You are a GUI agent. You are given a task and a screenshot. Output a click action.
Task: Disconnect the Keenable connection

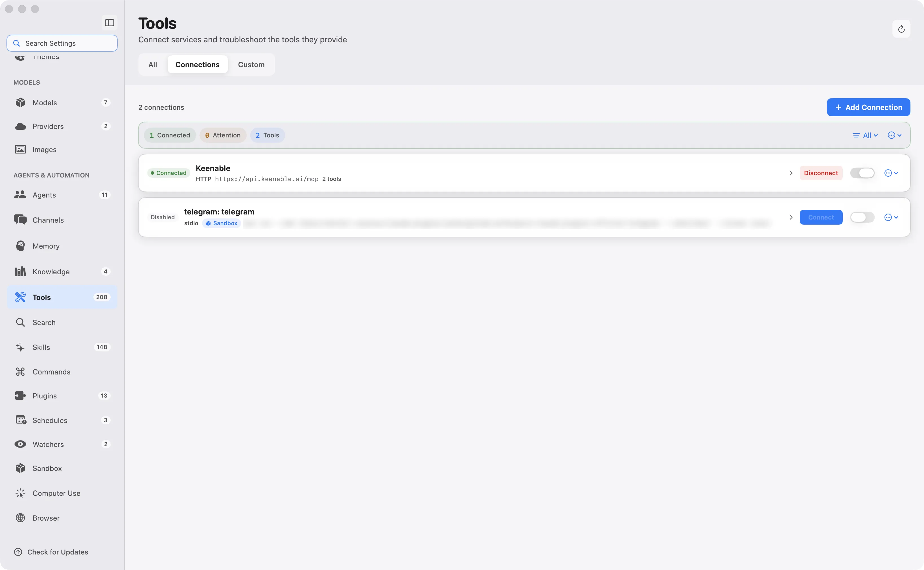[821, 173]
